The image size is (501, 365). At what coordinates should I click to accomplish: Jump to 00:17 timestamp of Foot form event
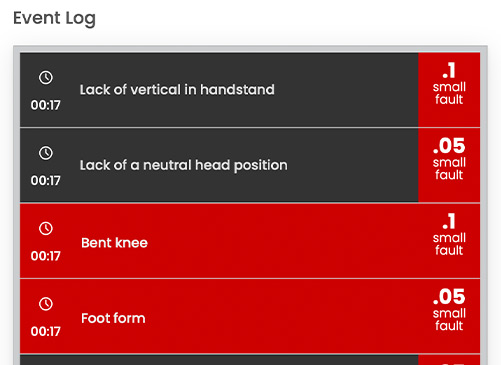point(46,331)
